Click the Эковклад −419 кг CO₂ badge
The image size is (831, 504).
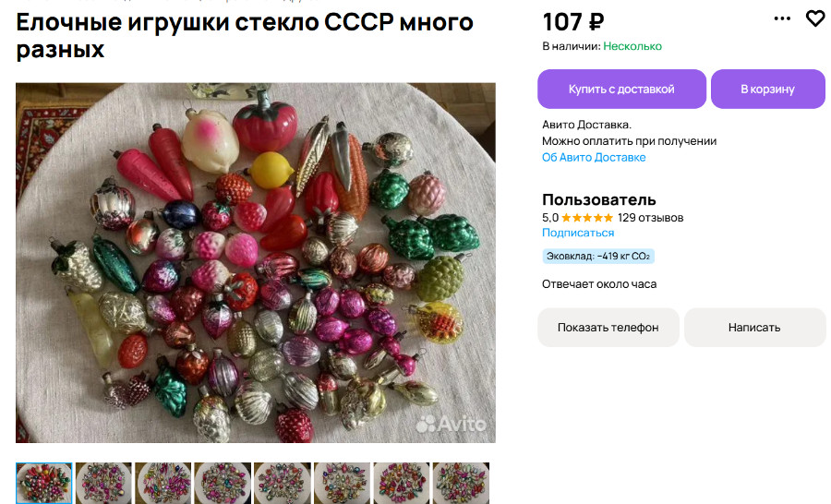point(597,257)
